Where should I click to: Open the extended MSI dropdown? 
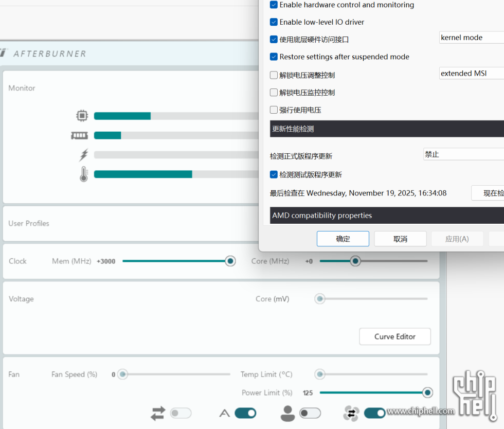click(x=471, y=74)
